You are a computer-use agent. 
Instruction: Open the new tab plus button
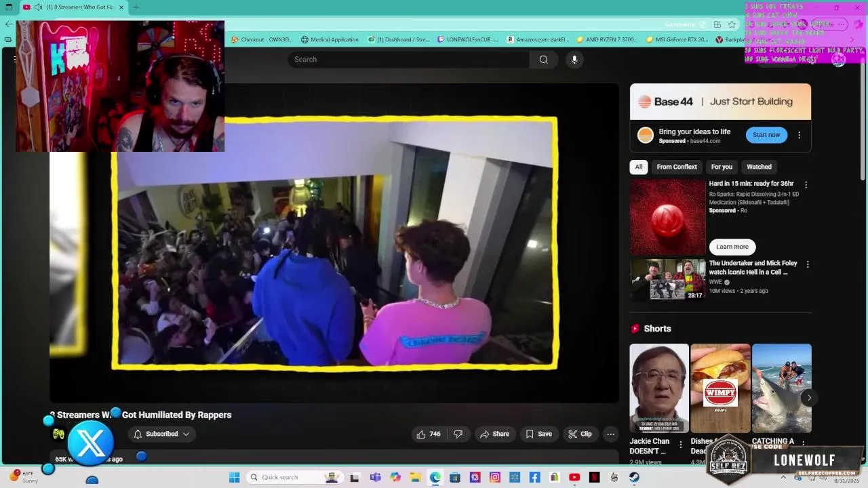(136, 7)
